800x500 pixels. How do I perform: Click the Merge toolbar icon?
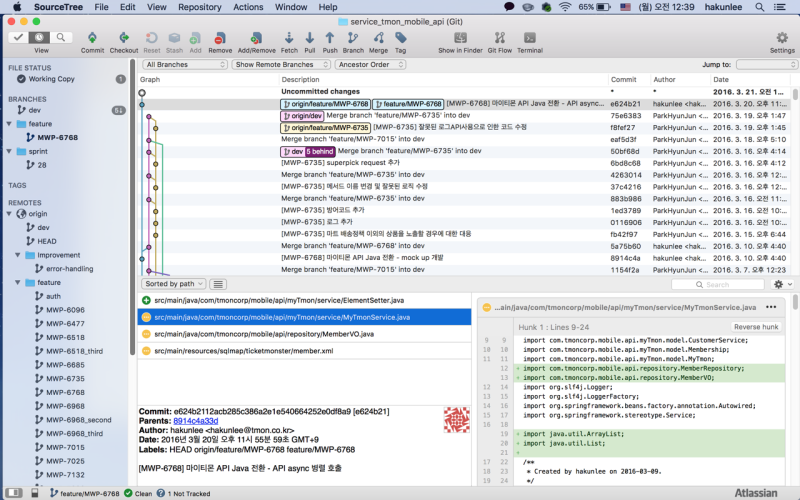pos(378,38)
